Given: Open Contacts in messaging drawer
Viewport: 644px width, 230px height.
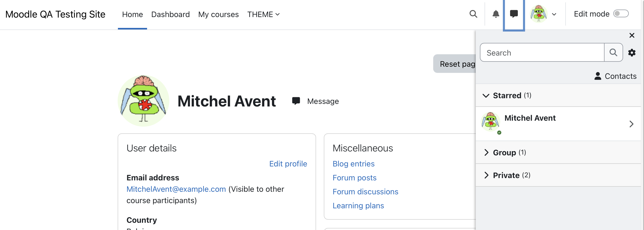Looking at the screenshot, I should pos(615,76).
